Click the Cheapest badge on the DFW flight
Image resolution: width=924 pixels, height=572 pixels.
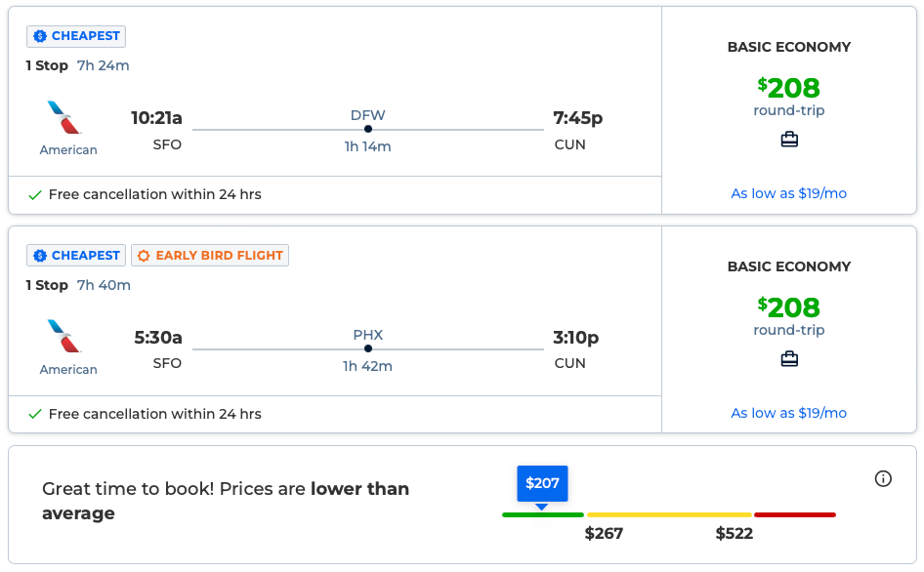coord(76,36)
